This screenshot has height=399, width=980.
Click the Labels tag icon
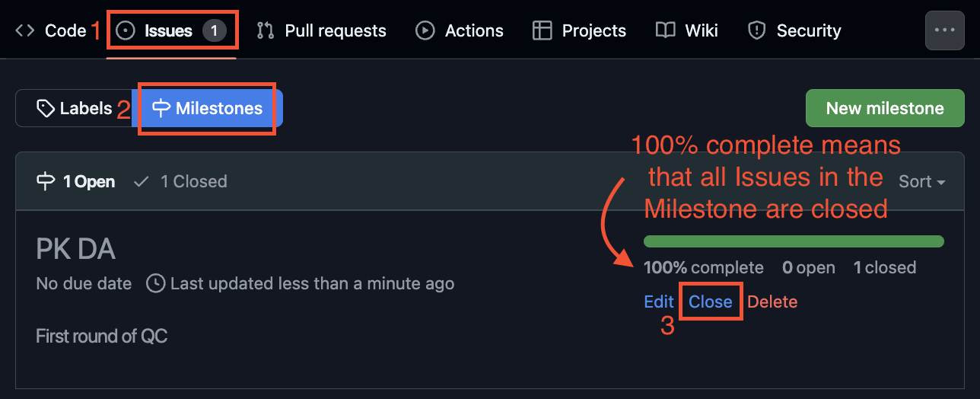click(46, 108)
